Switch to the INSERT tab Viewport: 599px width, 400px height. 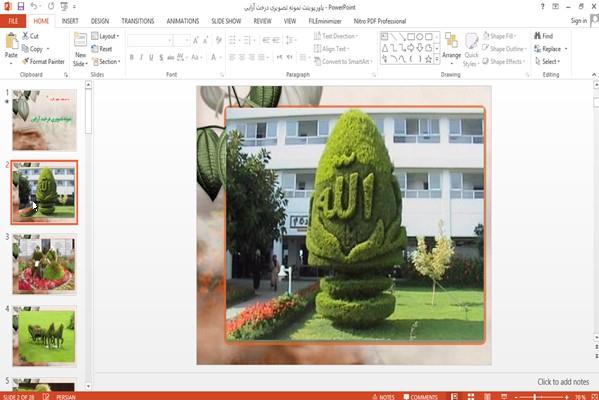tap(70, 21)
